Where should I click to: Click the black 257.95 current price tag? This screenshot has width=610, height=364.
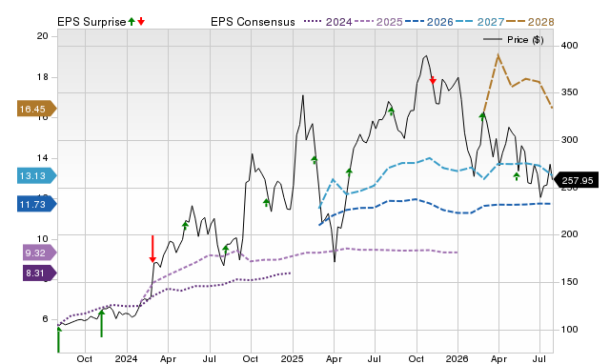[x=576, y=180]
